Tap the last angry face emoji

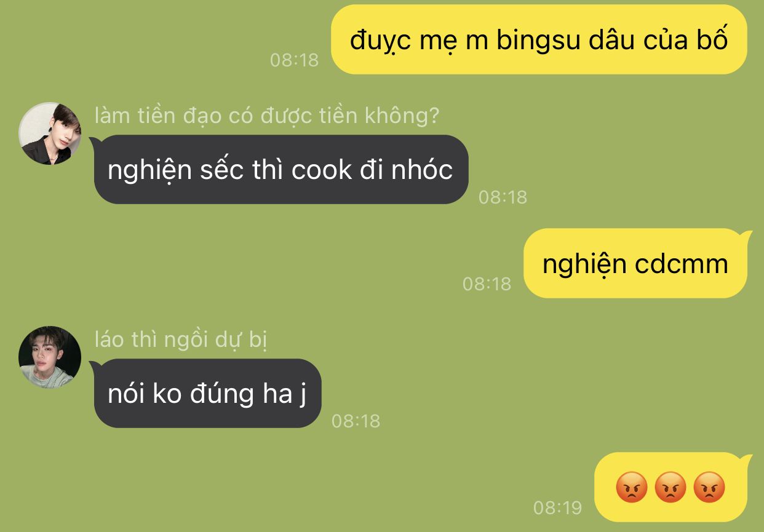709,488
